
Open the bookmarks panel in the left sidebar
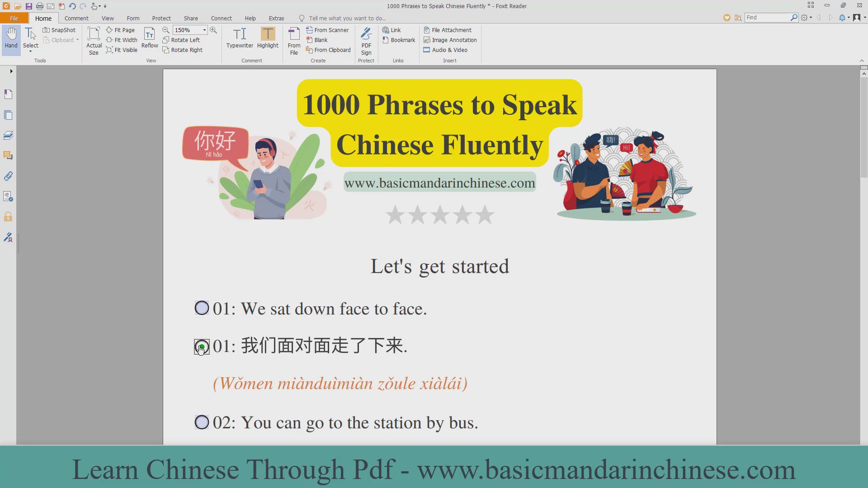coord(8,94)
